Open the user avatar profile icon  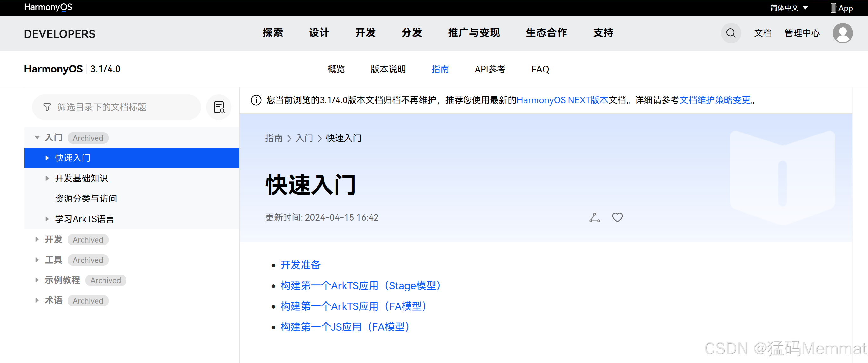coord(843,33)
